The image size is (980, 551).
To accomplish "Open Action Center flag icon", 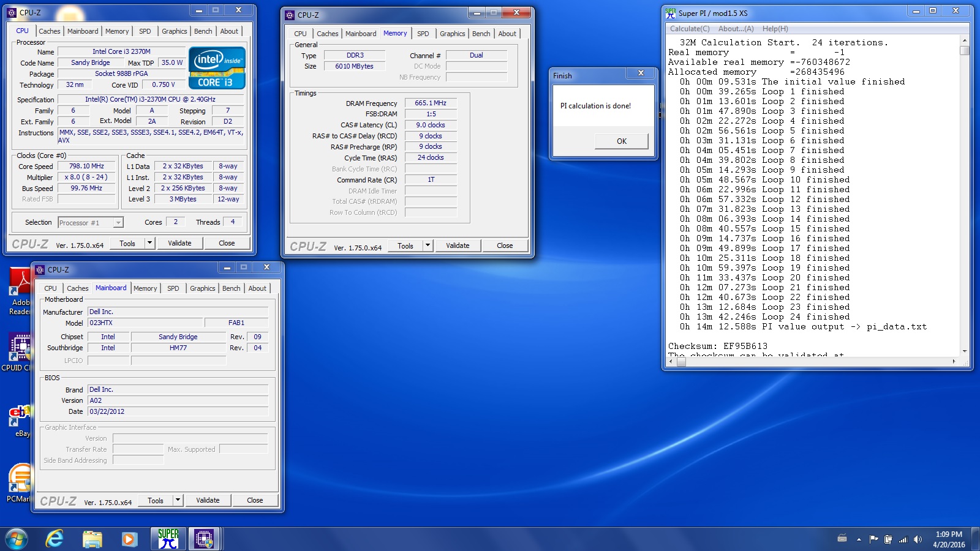I will tap(874, 539).
